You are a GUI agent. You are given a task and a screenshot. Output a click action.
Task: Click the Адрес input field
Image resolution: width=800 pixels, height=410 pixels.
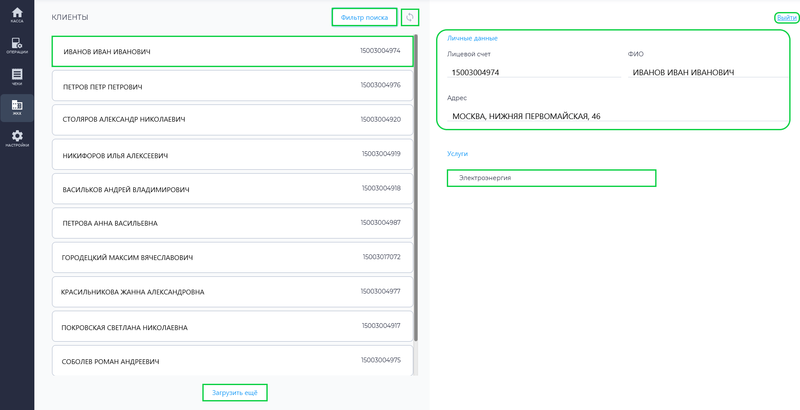tap(610, 116)
